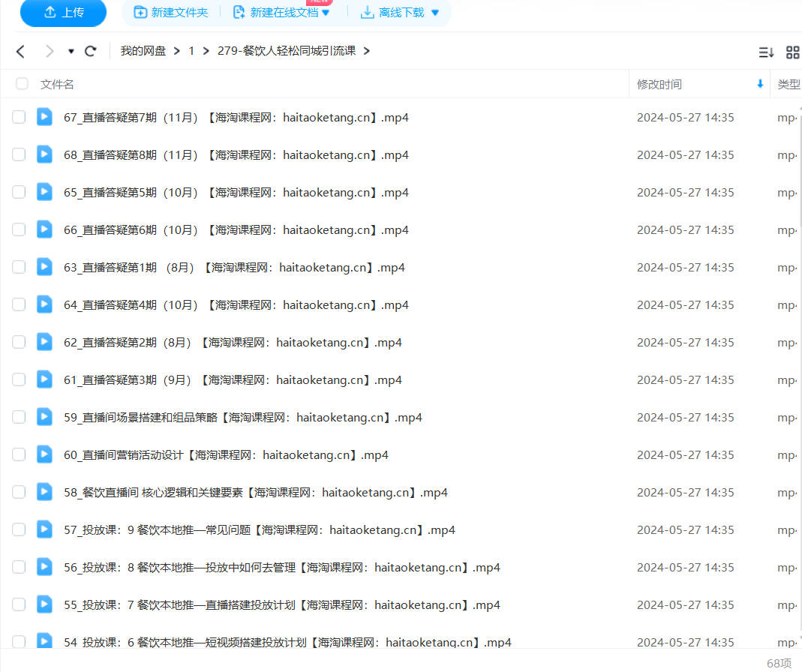This screenshot has width=802, height=672.
Task: Open file 67_直播答疑第7期（11月）
Action: pyautogui.click(x=236, y=118)
